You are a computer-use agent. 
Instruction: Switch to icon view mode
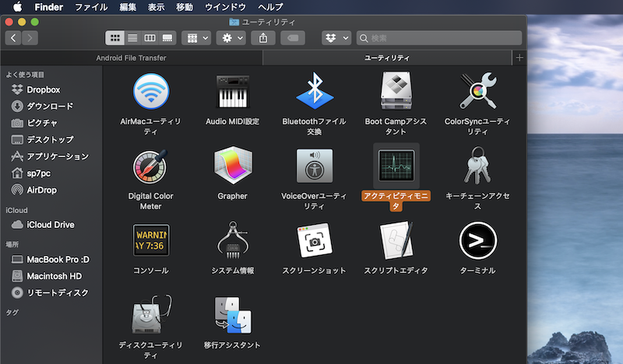(114, 37)
